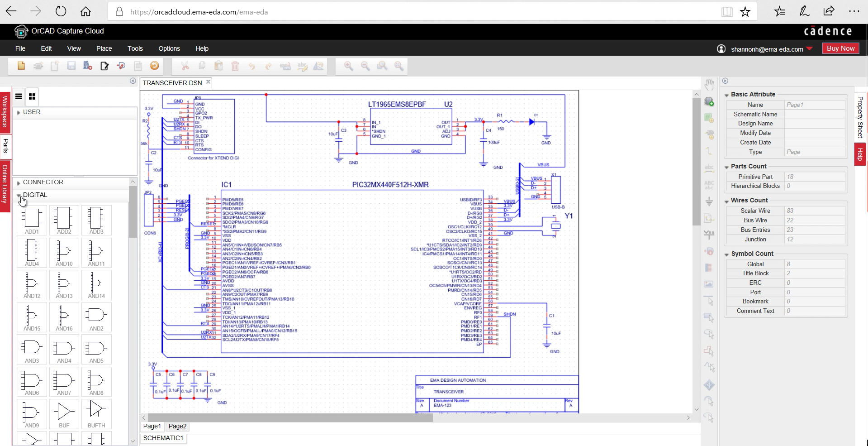This screenshot has height=446, width=868.
Task: Click the Delete trash can icon
Action: tap(235, 66)
